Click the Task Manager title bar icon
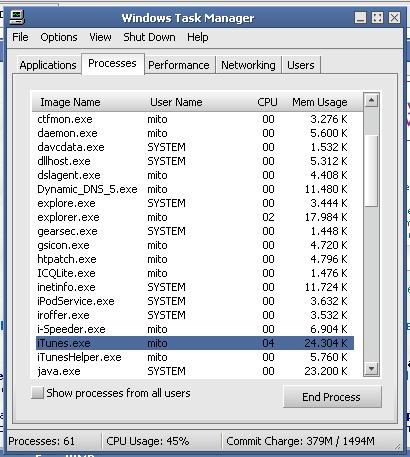 (x=17, y=17)
